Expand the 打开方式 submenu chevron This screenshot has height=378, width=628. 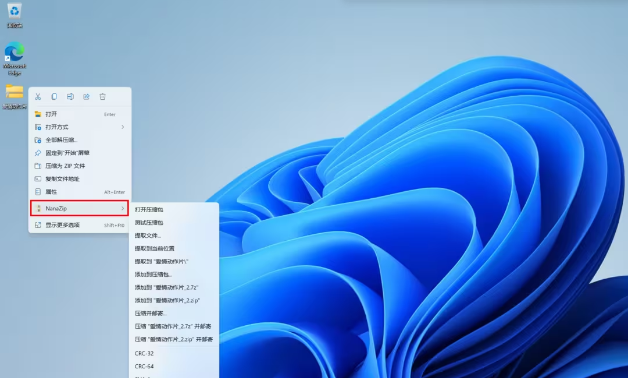click(x=123, y=127)
